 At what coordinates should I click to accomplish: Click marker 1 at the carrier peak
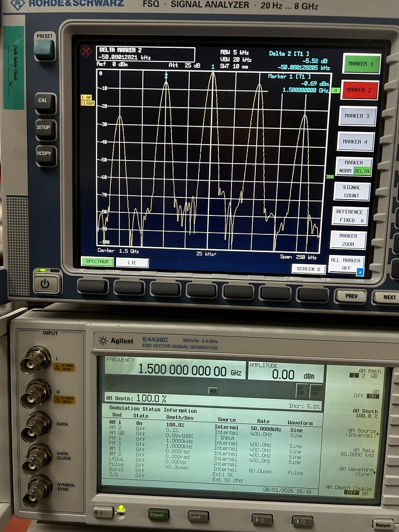click(213, 67)
